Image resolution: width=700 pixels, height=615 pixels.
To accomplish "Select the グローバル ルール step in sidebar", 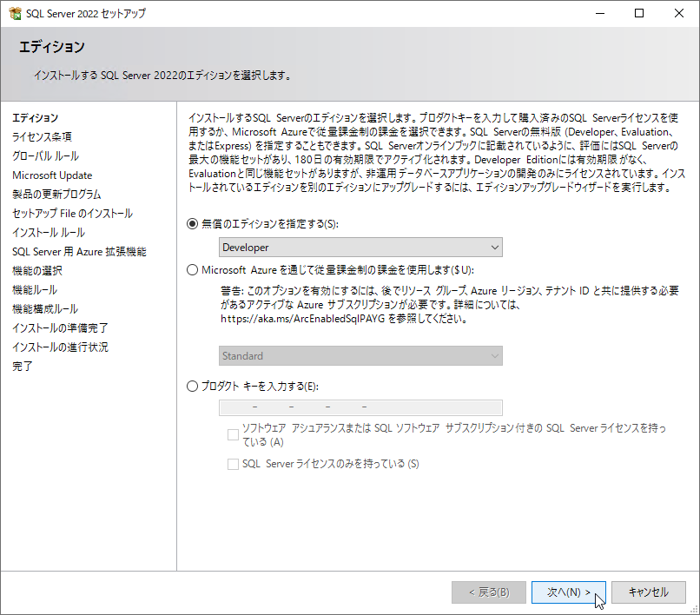I will (45, 155).
